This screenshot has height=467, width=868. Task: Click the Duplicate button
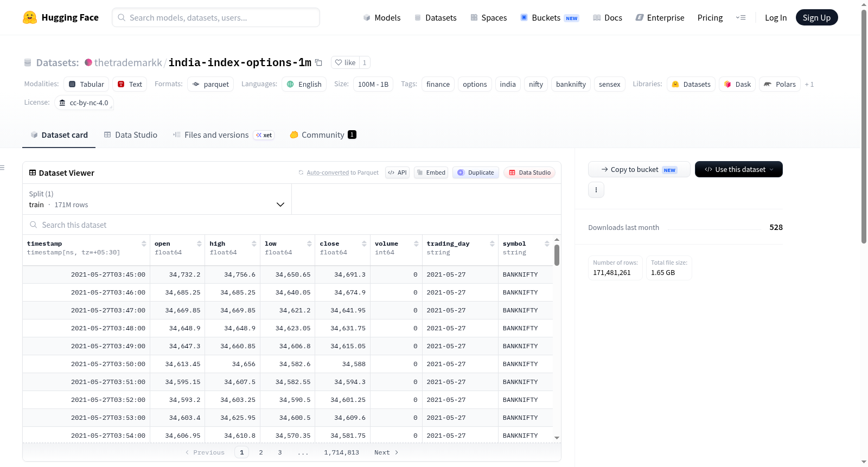pos(476,172)
